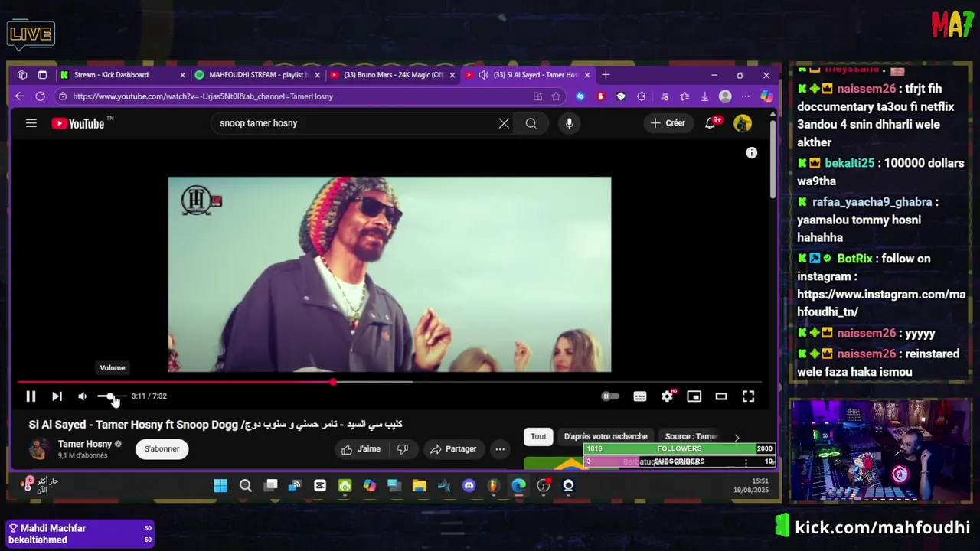Share the video with Partager
The width and height of the screenshot is (980, 551).
coord(453,449)
